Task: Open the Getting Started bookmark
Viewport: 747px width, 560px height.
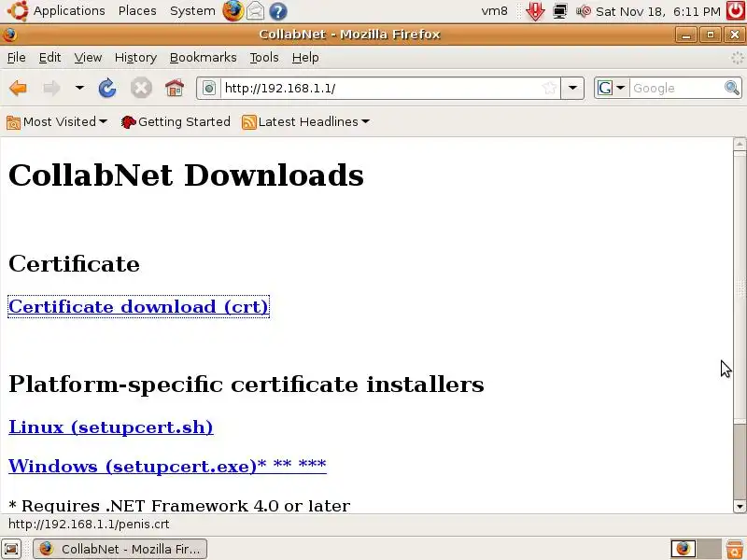Action: pyautogui.click(x=176, y=122)
